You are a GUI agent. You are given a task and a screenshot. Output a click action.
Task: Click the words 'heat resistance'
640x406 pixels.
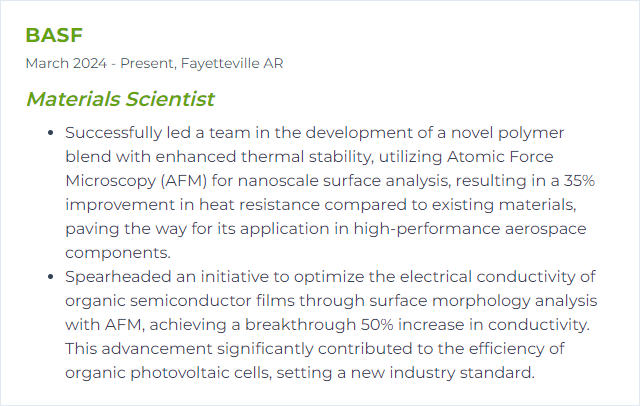click(x=259, y=205)
